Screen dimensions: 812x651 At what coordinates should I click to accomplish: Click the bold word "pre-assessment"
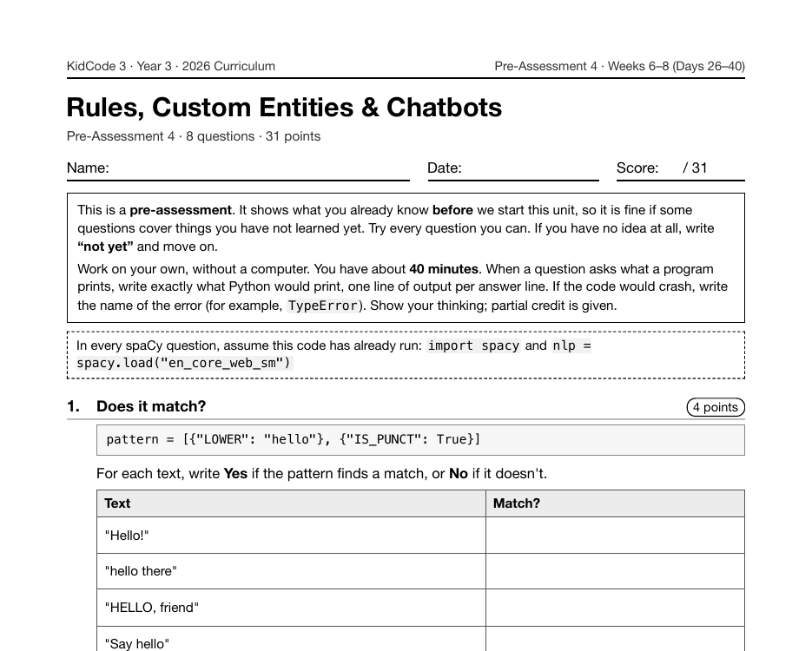(x=181, y=210)
